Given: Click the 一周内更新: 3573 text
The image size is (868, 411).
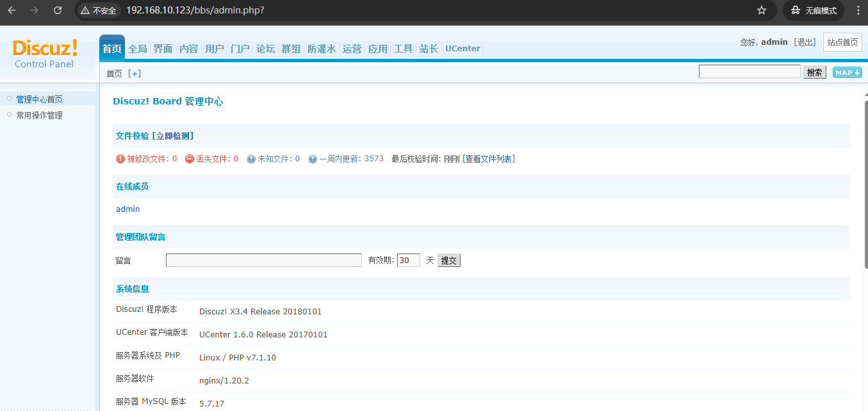Looking at the screenshot, I should tap(352, 159).
